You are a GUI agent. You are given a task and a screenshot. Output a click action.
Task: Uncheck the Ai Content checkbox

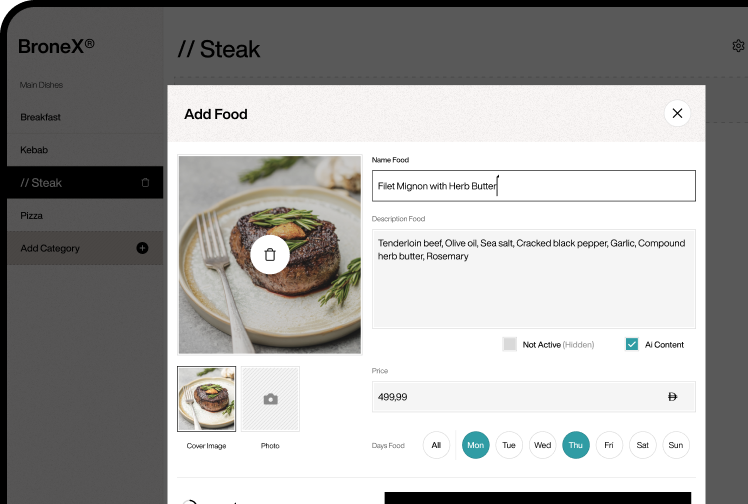click(x=631, y=344)
